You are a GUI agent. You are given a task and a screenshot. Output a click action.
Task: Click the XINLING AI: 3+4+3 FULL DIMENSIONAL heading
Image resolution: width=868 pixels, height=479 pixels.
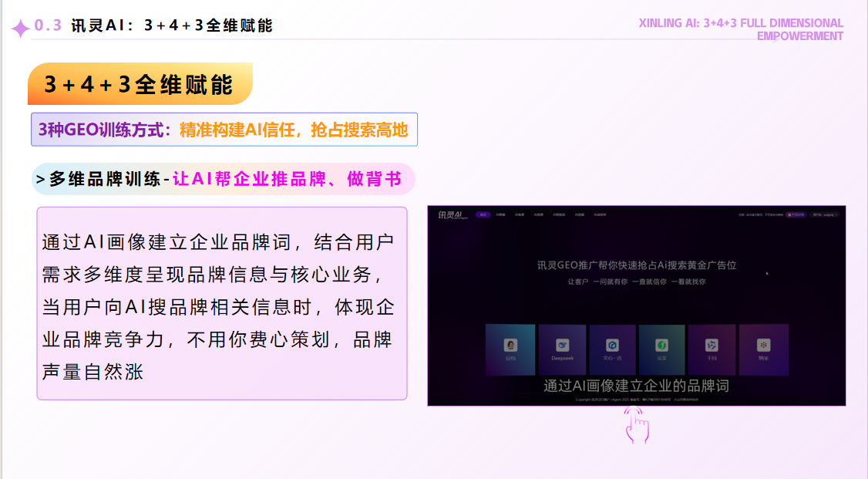[x=741, y=29]
